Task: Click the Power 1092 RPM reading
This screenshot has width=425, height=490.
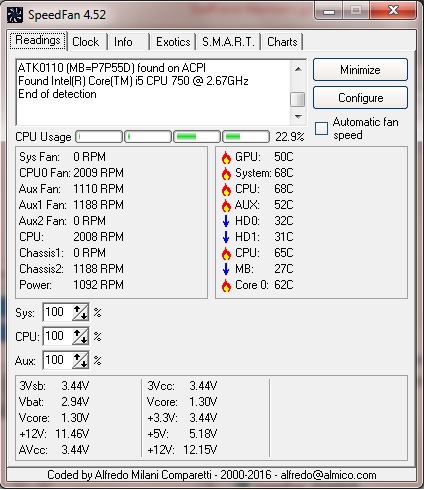Action: point(71,285)
